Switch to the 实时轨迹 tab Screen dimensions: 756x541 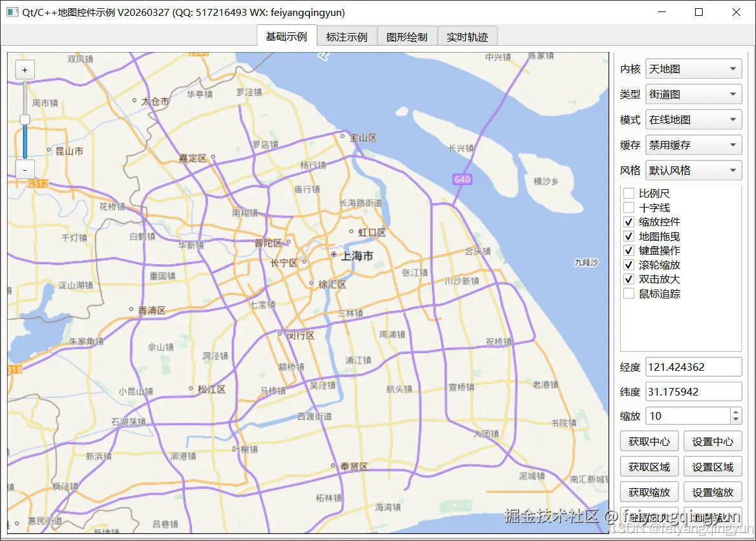coord(467,37)
